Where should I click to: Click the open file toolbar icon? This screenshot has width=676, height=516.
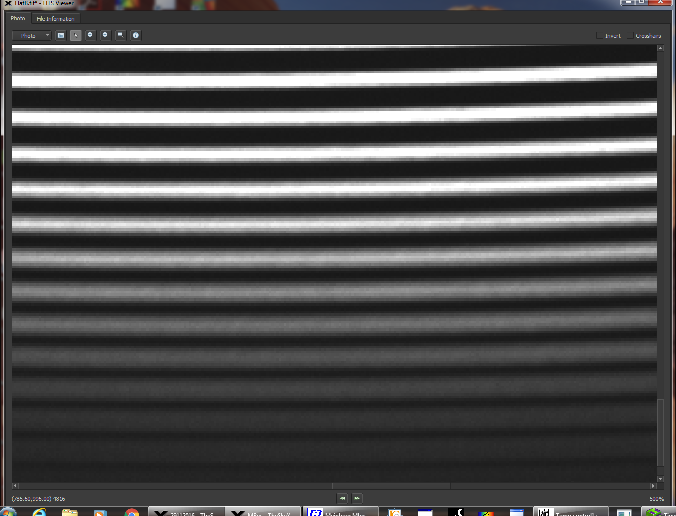(x=61, y=35)
